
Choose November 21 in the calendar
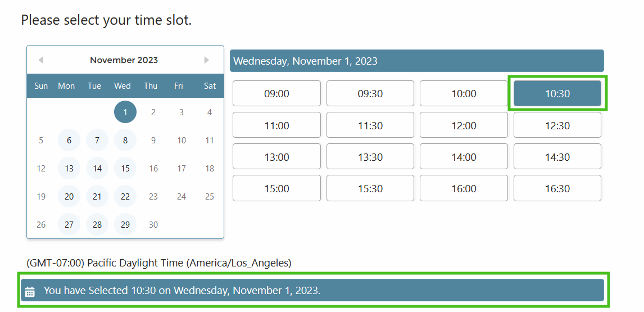(97, 196)
